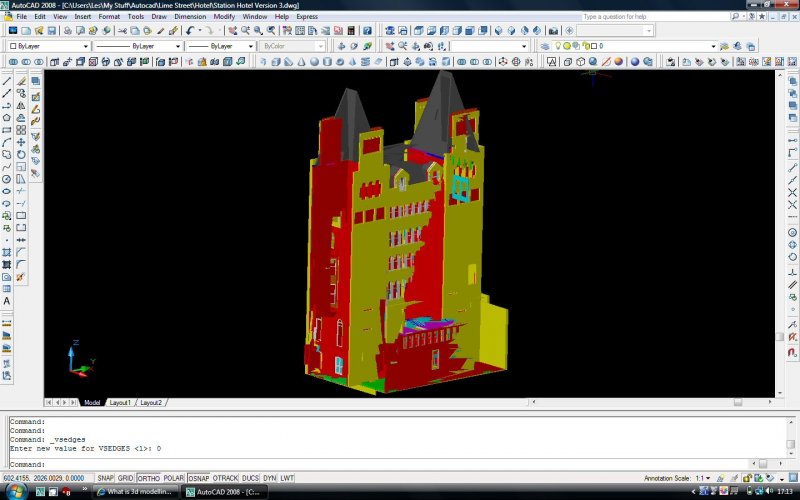The width and height of the screenshot is (800, 500).
Task: Switch to the Layout1 tab
Action: coord(120,402)
